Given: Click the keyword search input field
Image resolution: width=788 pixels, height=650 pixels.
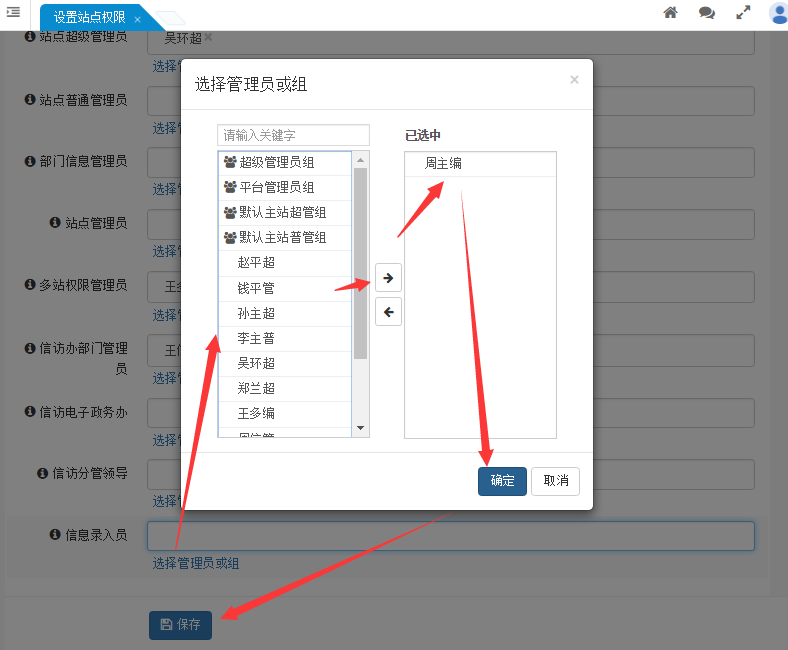Looking at the screenshot, I should (x=293, y=135).
